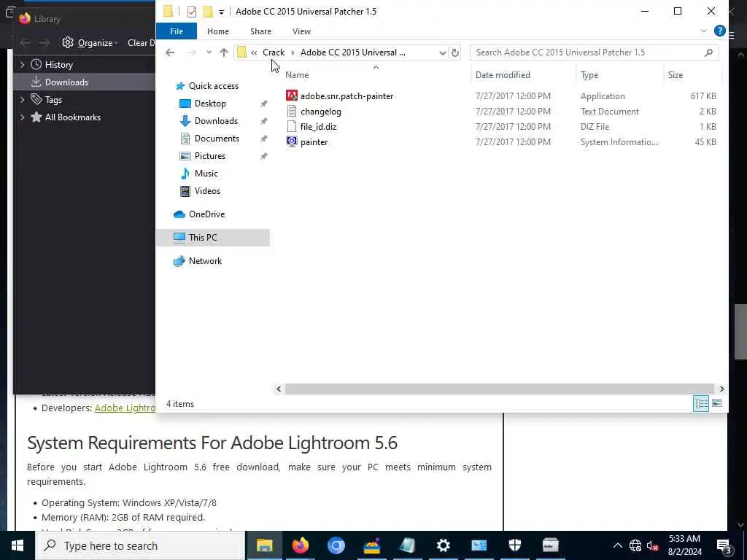Screen dimensions: 747x560
Task: Expand the ribbon with the chevron
Action: 704,31
